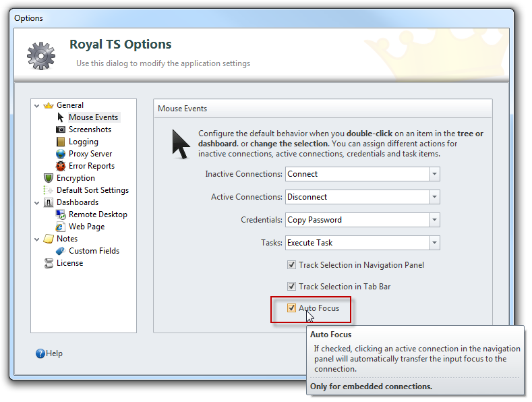
Task: Click the Disconnect value field
Action: click(357, 197)
